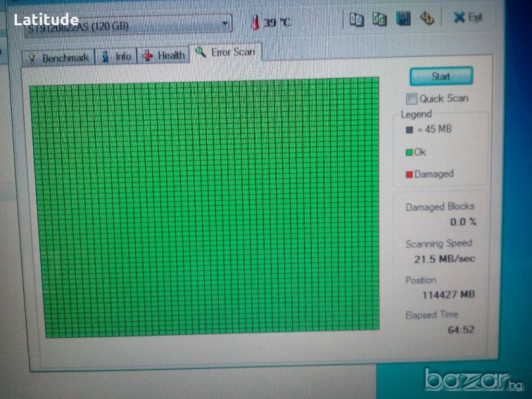532x399 pixels.
Task: Click the thermometer temperature icon
Action: pos(255,23)
